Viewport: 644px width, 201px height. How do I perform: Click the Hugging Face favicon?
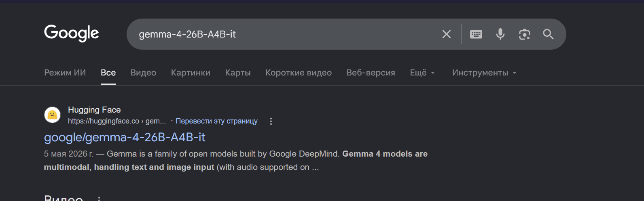52,115
